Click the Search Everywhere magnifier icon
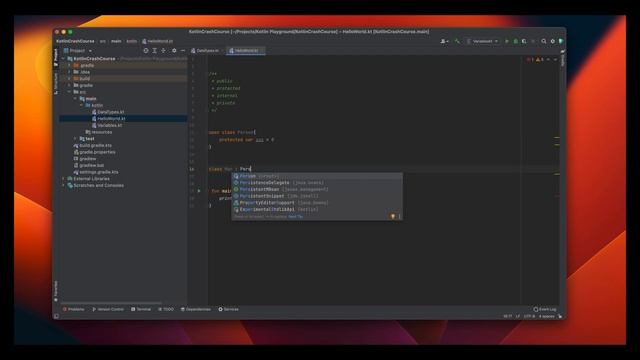 (544, 41)
